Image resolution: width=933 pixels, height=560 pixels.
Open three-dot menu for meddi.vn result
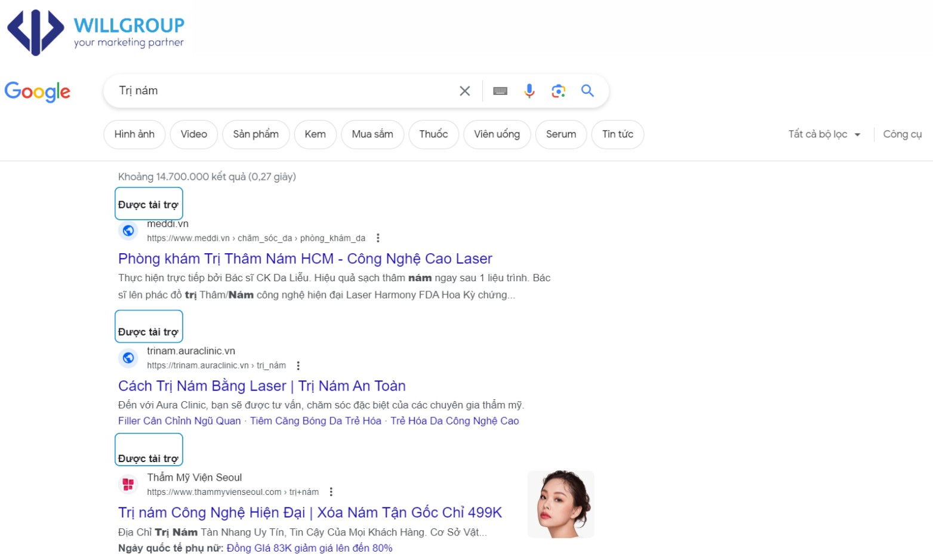point(378,238)
